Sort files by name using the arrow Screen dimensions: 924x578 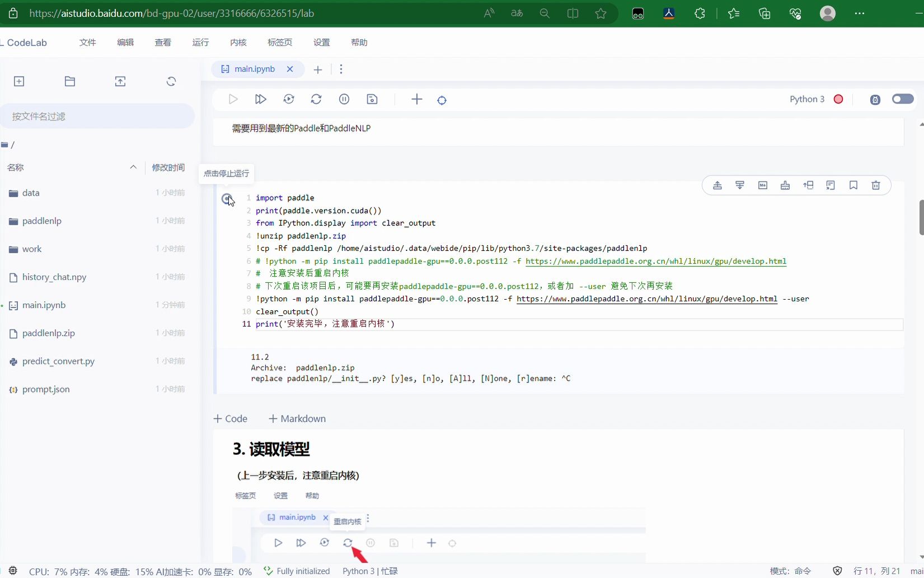133,167
